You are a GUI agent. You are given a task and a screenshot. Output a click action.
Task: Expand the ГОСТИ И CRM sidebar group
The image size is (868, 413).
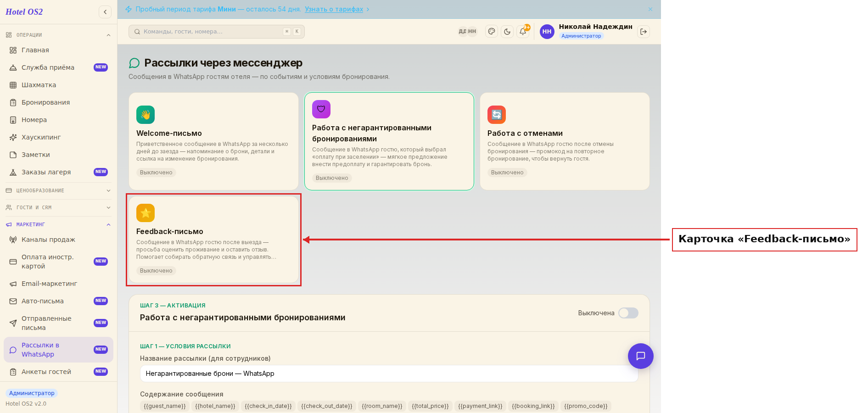[x=58, y=207]
